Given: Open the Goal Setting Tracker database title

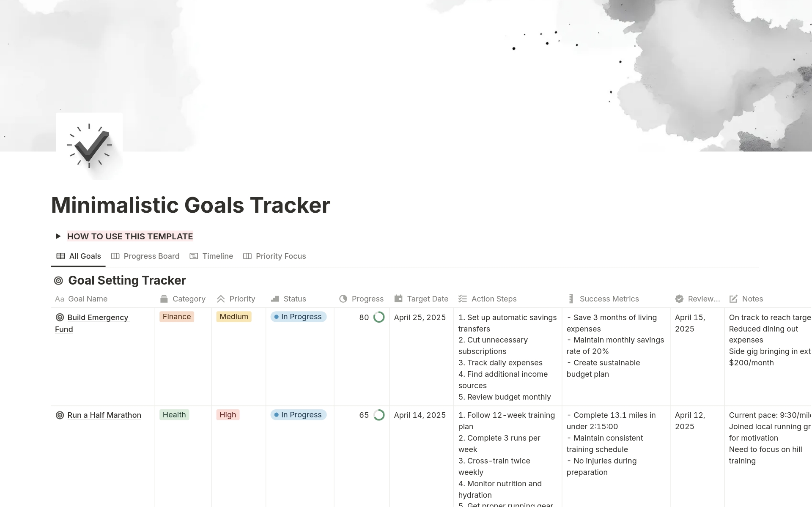Looking at the screenshot, I should click(127, 280).
